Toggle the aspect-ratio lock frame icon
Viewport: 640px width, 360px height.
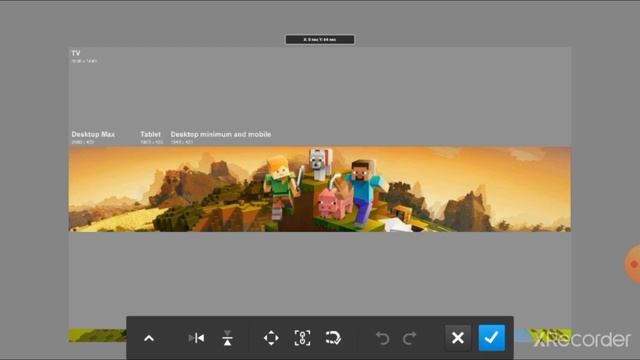coord(302,338)
